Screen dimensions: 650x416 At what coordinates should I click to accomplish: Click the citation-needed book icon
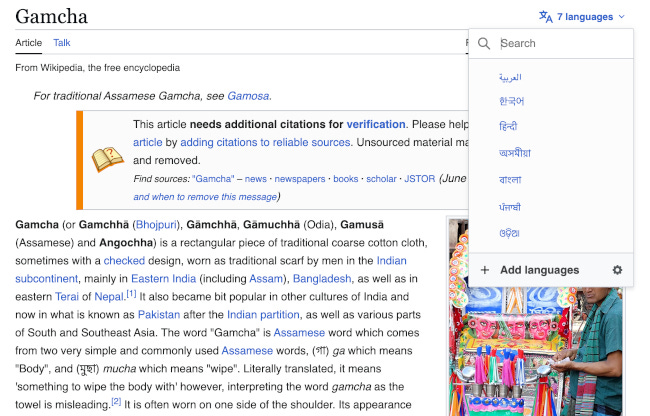107,159
